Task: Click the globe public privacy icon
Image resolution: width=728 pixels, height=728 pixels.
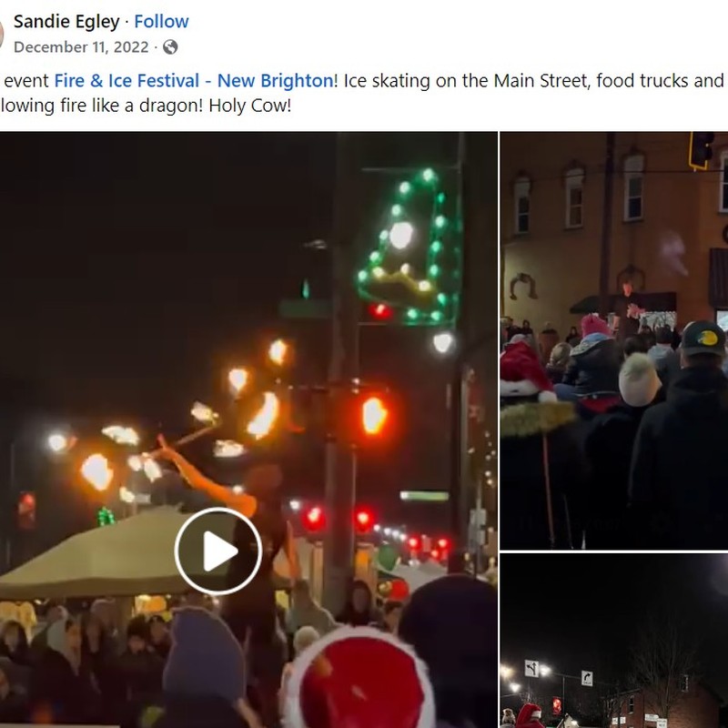Action: click(170, 47)
